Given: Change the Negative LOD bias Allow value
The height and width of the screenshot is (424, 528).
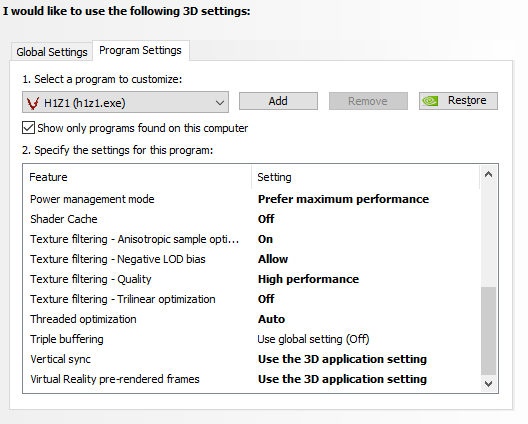Looking at the screenshot, I should point(273,259).
